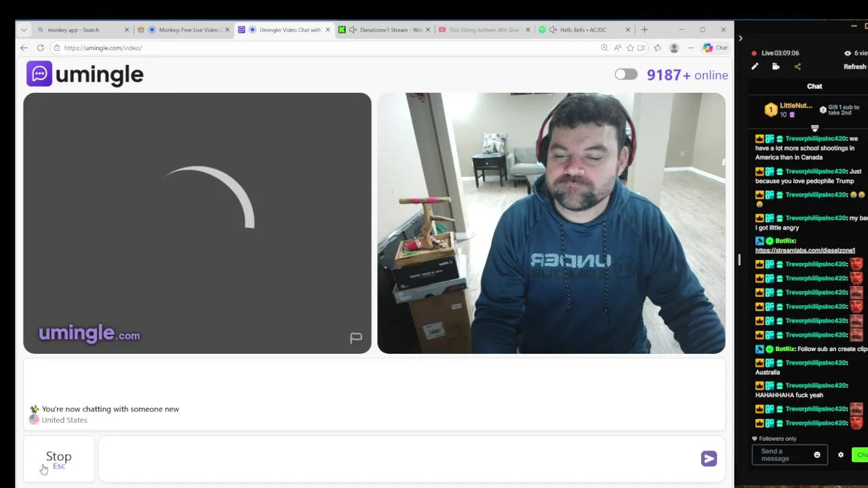
Task: Click the Umingle logo in the page header
Action: point(85,74)
